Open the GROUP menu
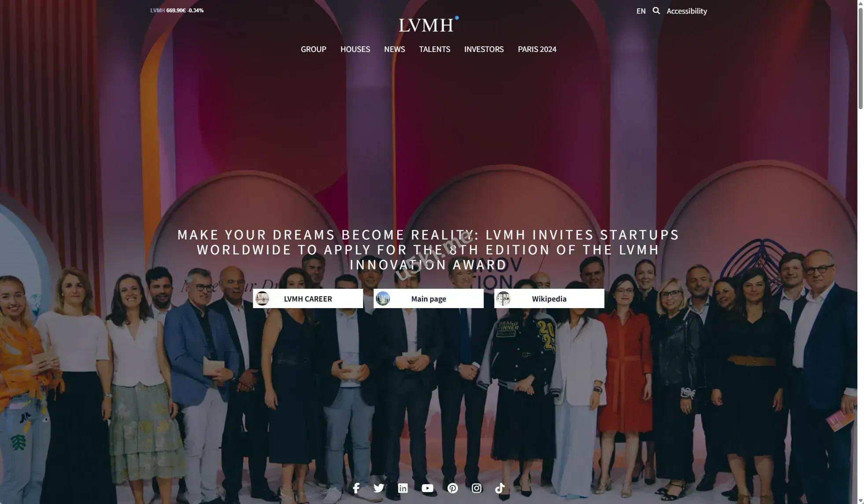864x504 pixels. pos(314,49)
